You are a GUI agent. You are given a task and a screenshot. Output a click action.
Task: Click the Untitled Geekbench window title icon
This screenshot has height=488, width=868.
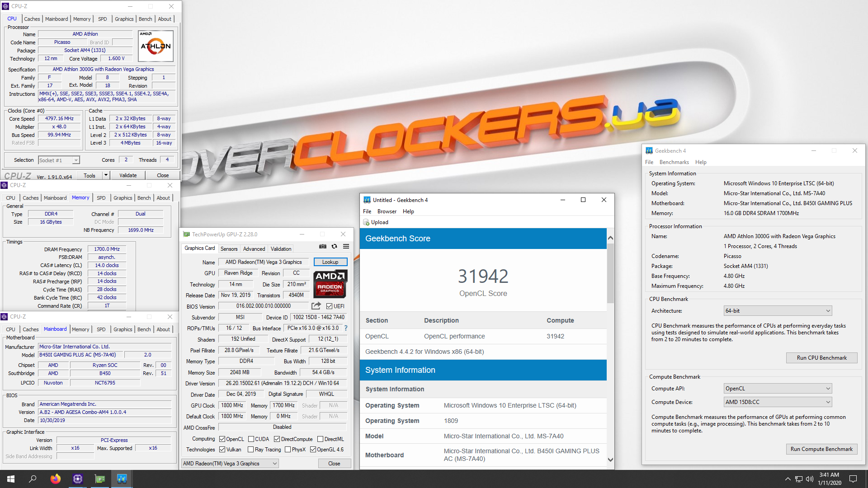click(x=367, y=200)
